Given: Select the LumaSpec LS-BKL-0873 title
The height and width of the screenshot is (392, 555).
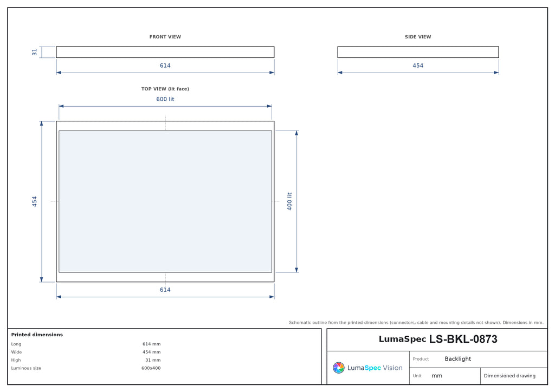Looking at the screenshot, I should coord(438,339).
